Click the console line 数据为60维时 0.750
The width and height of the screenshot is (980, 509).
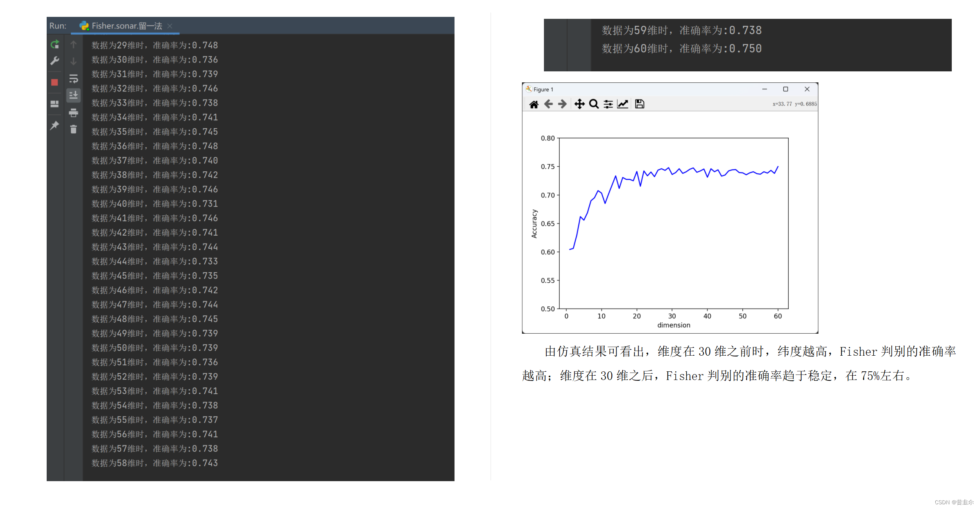[x=682, y=48]
